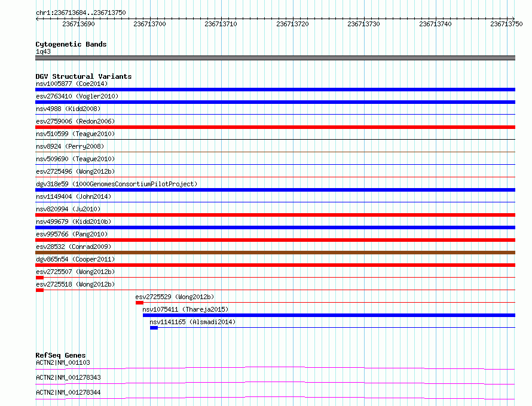The image size is (532, 406).
Task: Open variant esv28532 (Conrad2009)
Action: 74,247
